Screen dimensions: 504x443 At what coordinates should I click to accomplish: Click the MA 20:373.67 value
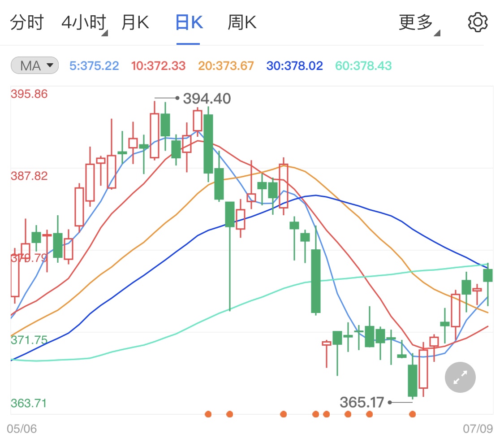(226, 65)
